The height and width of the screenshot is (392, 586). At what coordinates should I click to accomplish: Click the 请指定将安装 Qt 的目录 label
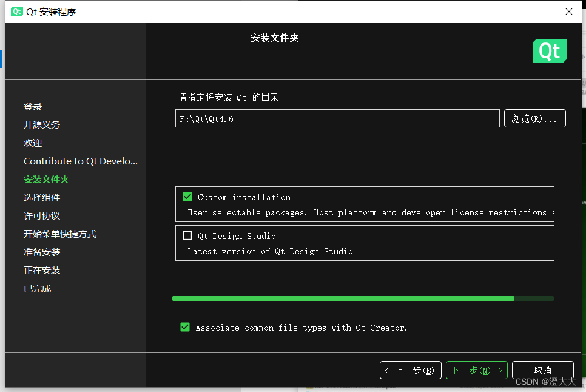pyautogui.click(x=231, y=98)
